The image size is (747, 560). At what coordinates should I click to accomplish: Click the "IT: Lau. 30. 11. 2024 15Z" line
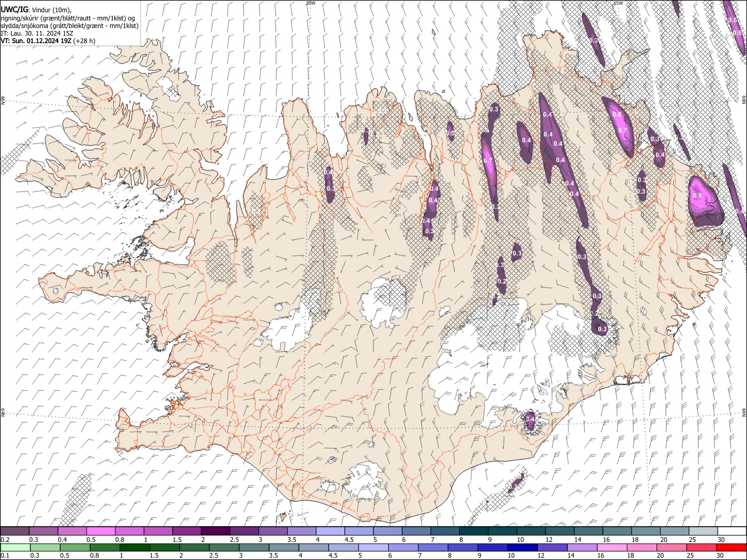click(x=37, y=33)
